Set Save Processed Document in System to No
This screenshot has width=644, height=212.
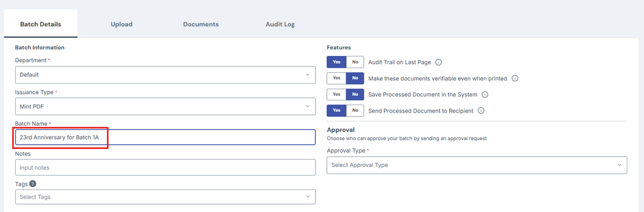pos(355,94)
